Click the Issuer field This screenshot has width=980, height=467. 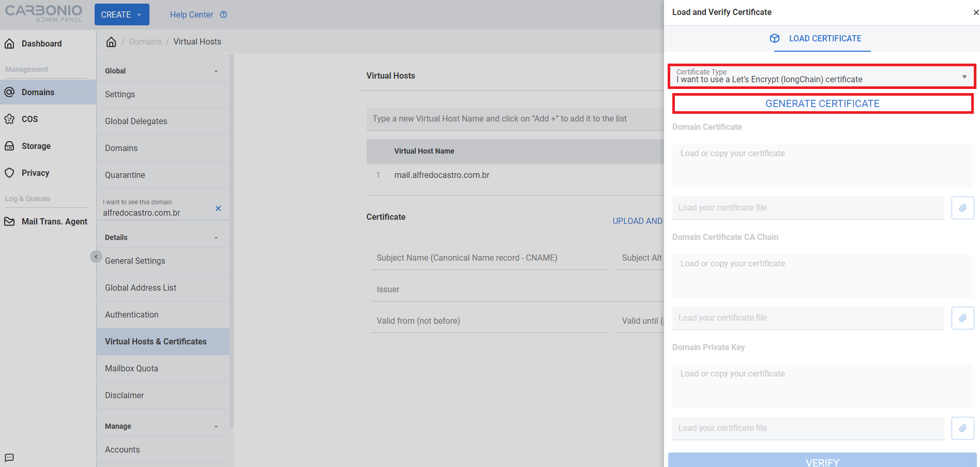pyautogui.click(x=517, y=290)
